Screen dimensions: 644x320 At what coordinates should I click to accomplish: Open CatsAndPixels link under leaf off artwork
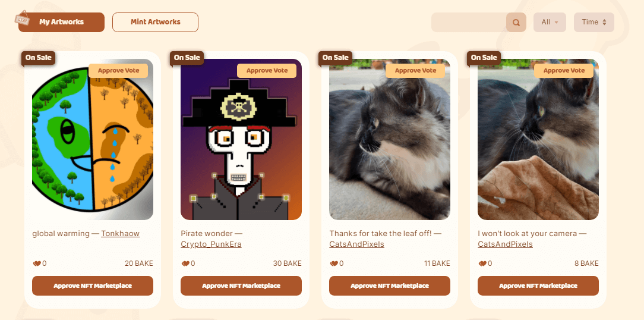point(357,244)
